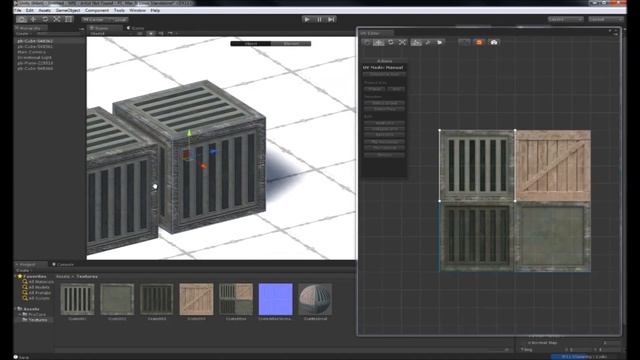
Task: Switch to the Game tab
Action: pos(136,28)
